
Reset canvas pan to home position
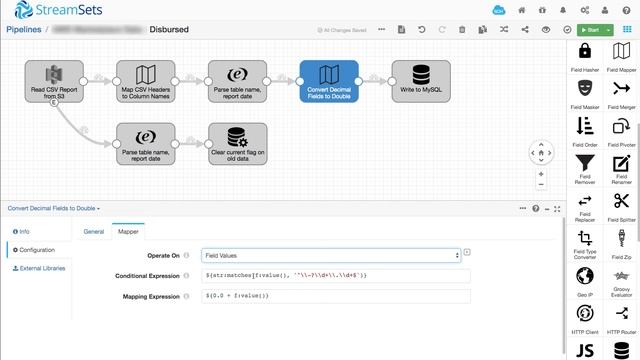pos(541,153)
